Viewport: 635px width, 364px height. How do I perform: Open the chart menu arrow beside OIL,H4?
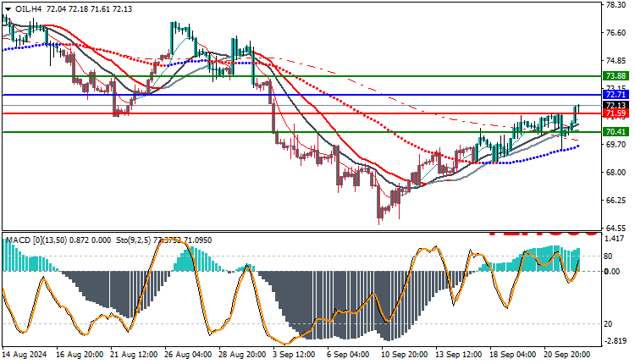click(8, 9)
